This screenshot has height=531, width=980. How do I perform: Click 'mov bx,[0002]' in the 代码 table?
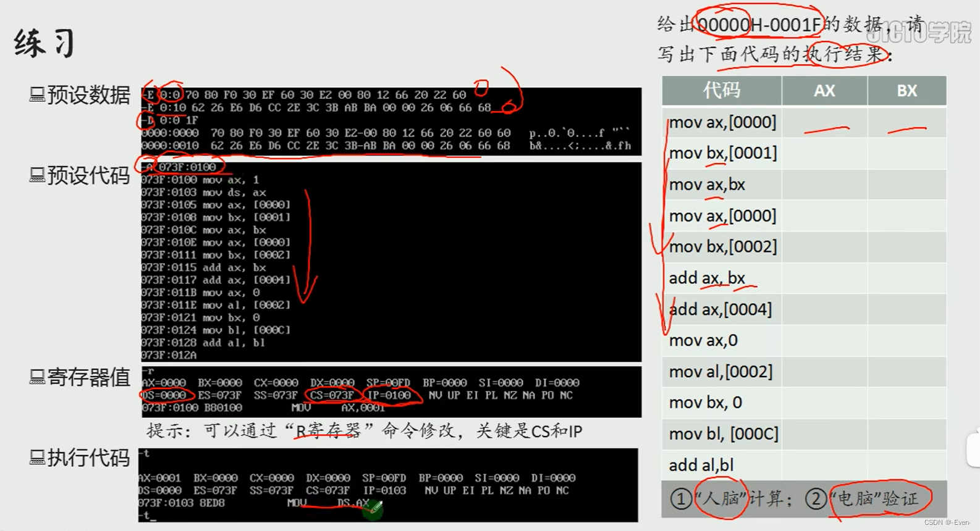pos(723,247)
